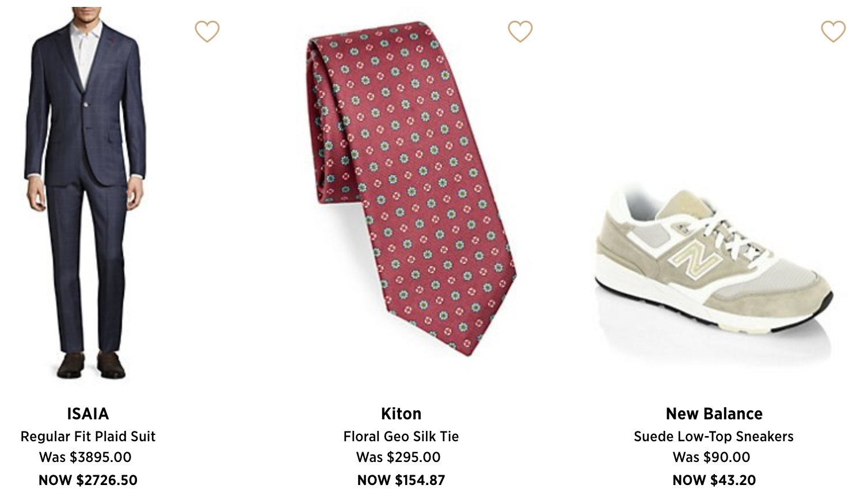Image resolution: width=868 pixels, height=500 pixels.
Task: Click the Was $295.00 original price
Action: 398,457
